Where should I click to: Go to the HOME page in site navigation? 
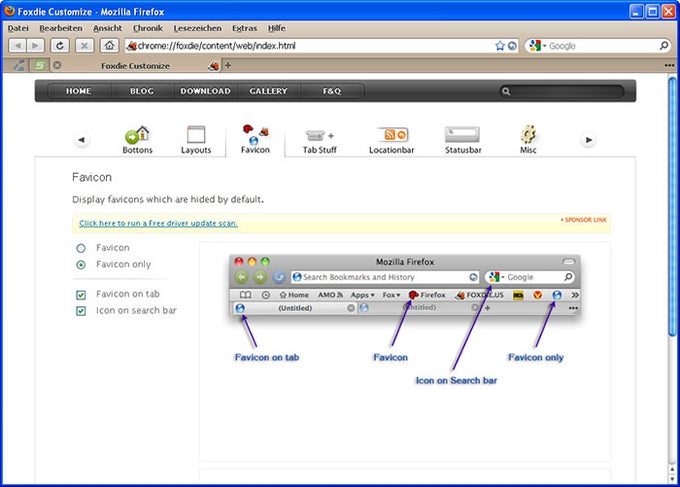pos(78,91)
